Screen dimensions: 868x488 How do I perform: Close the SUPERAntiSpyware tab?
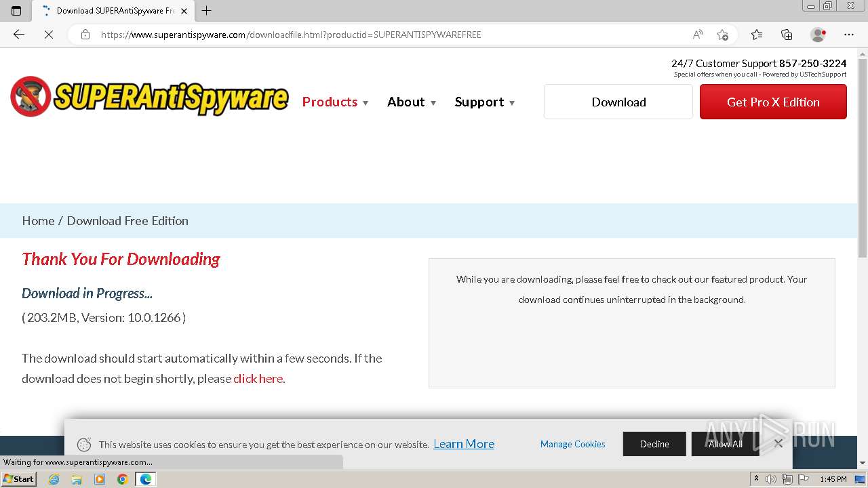coord(184,11)
